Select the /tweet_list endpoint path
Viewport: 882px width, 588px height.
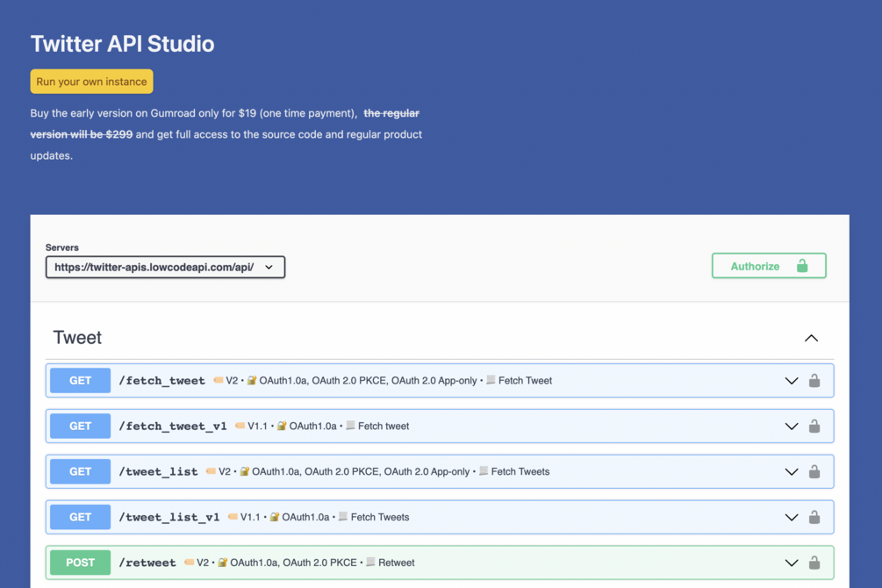(x=158, y=472)
